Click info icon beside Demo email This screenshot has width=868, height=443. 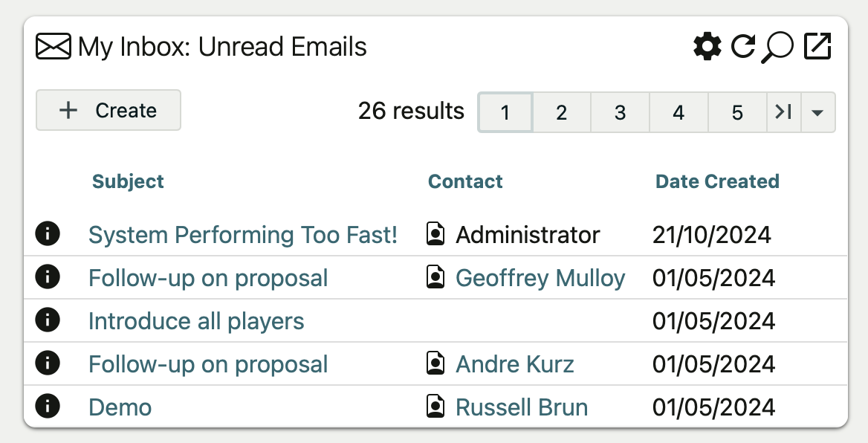48,407
